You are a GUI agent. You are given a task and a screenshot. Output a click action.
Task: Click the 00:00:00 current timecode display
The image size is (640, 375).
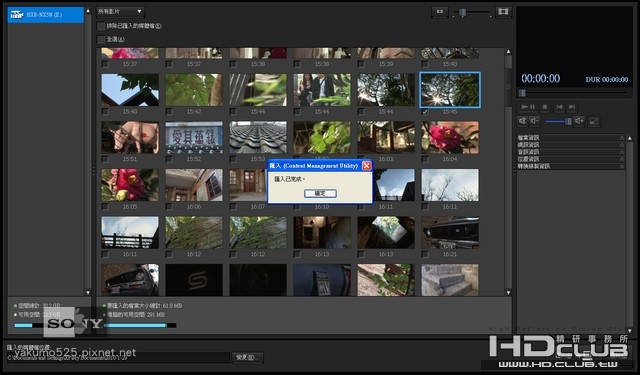[x=540, y=78]
